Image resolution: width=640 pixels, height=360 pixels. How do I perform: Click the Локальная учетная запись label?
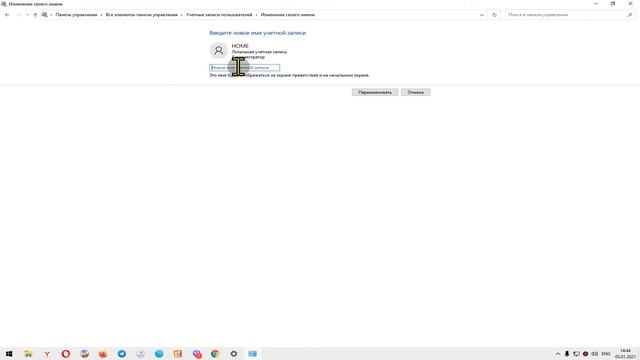pyautogui.click(x=259, y=52)
